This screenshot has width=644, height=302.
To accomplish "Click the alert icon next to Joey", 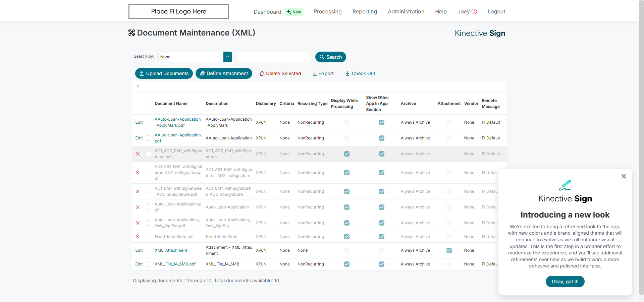I will coord(474,11).
